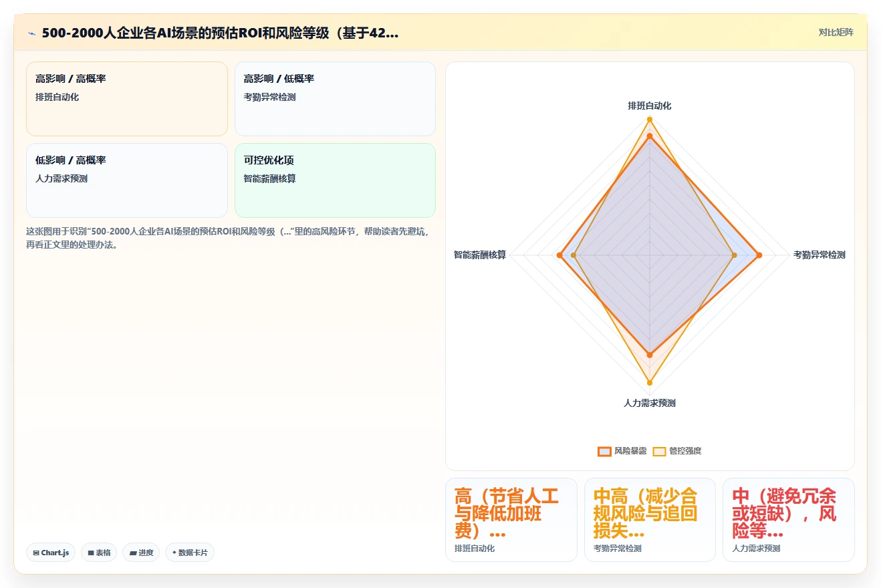
Task: Click the 排班自动化 radar axis label
Action: pos(649,106)
